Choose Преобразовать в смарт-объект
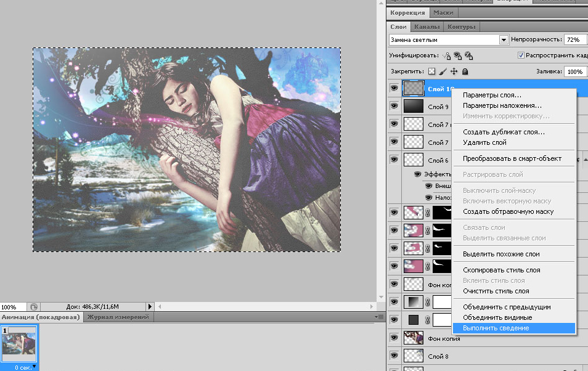 [x=512, y=158]
